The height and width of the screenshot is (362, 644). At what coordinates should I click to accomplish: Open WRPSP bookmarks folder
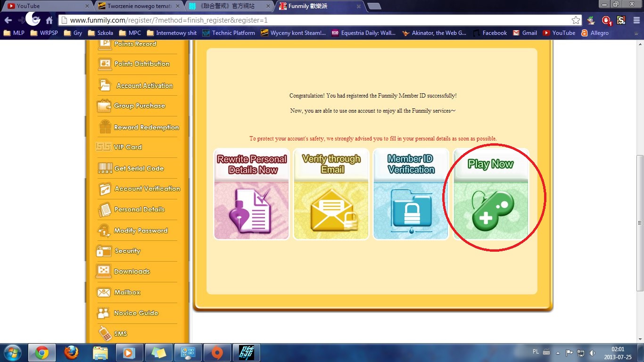[x=44, y=33]
